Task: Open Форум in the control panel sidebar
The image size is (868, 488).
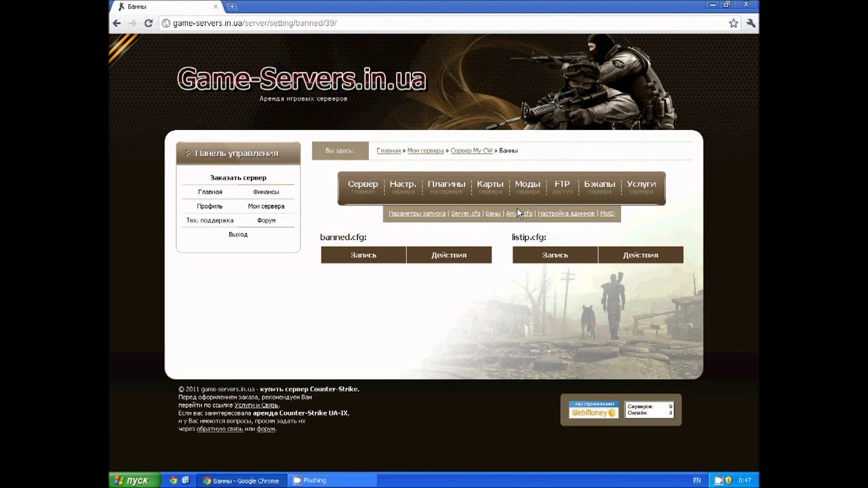Action: pos(266,220)
